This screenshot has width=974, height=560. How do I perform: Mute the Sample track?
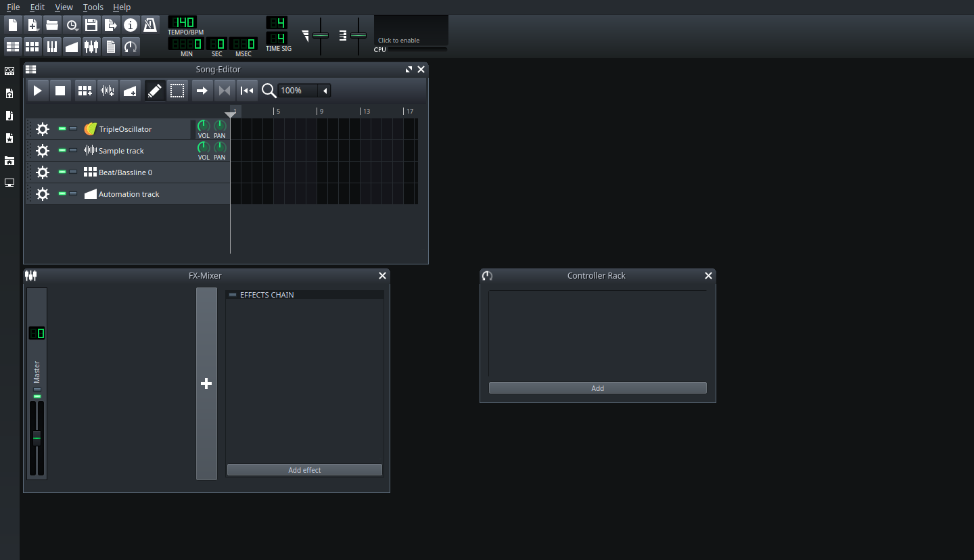(62, 150)
